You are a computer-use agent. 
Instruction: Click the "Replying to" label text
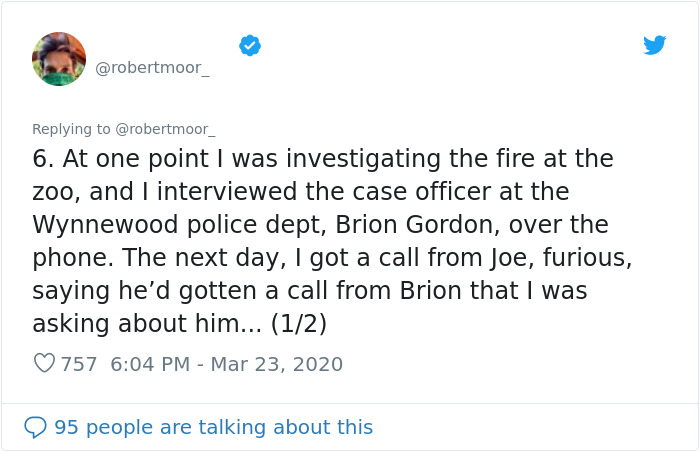click(71, 129)
